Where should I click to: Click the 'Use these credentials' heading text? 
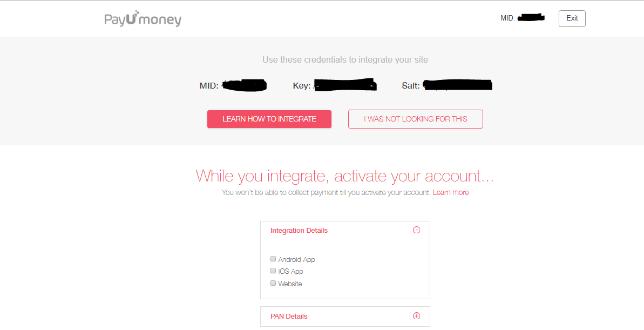[x=345, y=59]
